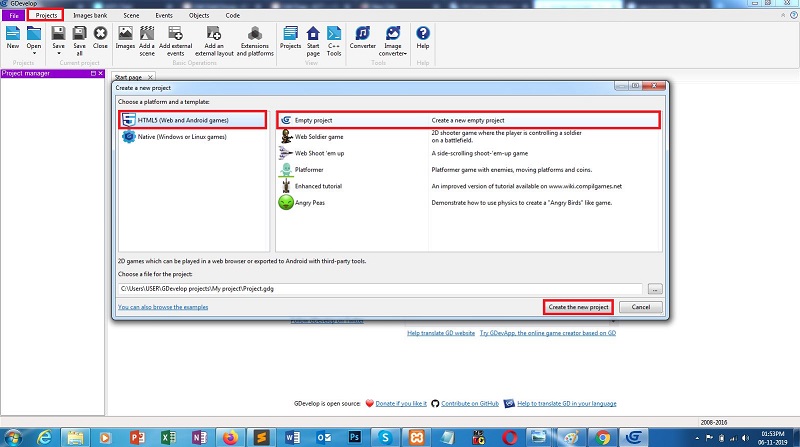
Task: Switch to the Images bank tab
Action: click(x=90, y=15)
